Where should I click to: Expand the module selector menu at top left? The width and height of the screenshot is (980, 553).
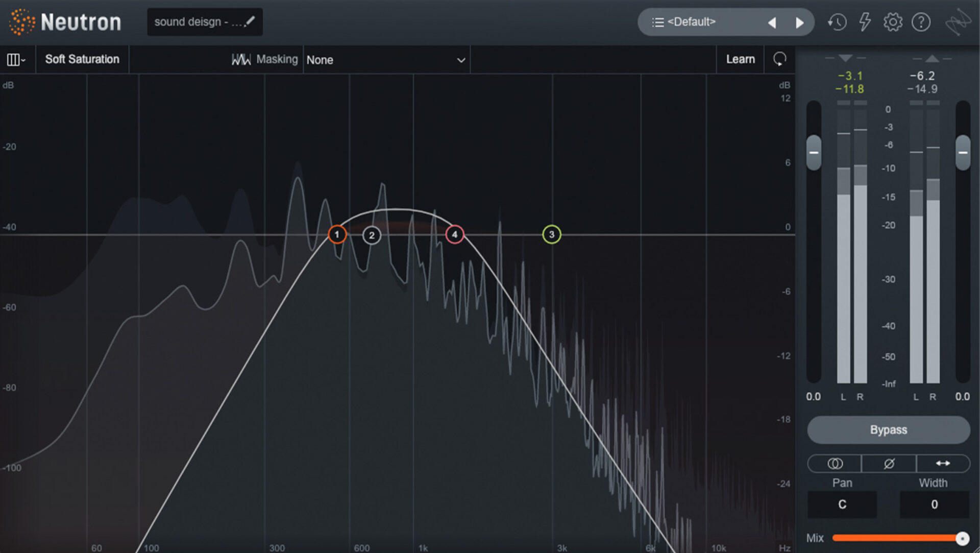coord(15,59)
